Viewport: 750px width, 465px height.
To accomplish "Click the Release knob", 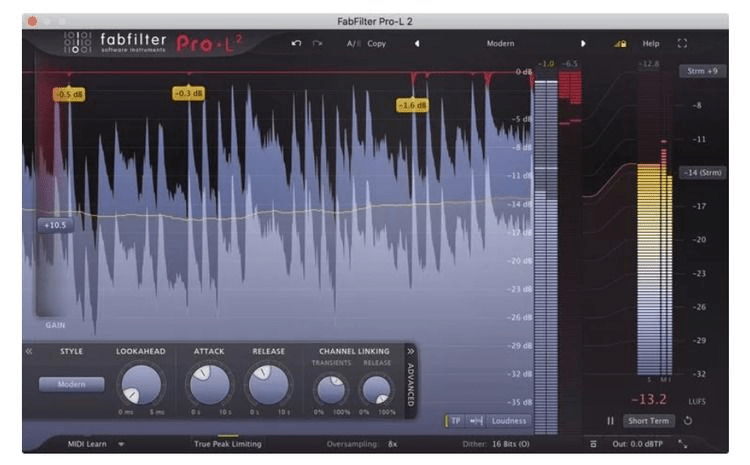I will pos(268,385).
